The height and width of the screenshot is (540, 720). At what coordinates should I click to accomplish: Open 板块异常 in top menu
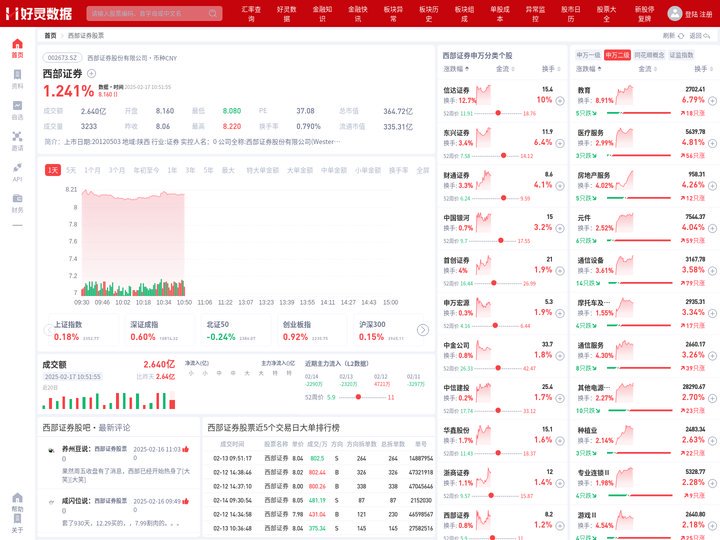click(x=393, y=14)
